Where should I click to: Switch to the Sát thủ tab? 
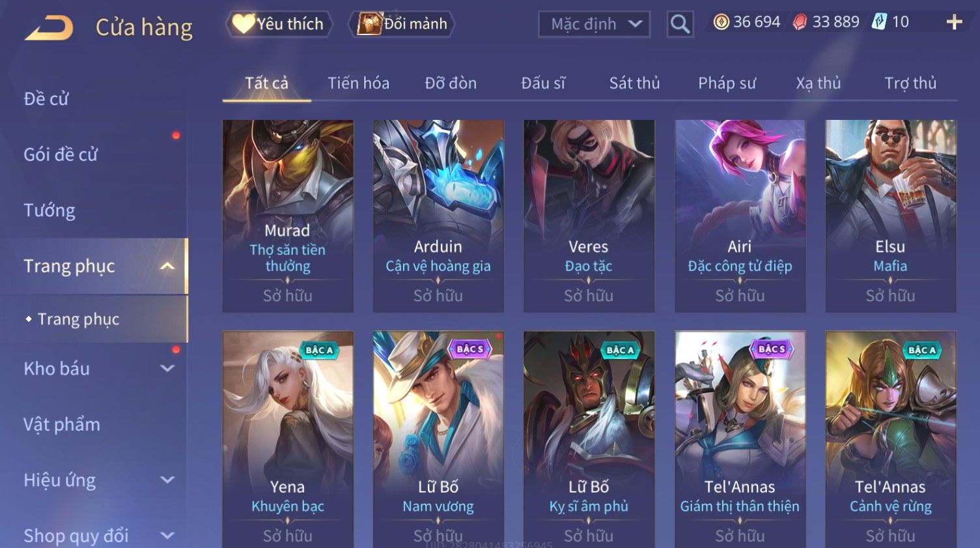pos(634,83)
